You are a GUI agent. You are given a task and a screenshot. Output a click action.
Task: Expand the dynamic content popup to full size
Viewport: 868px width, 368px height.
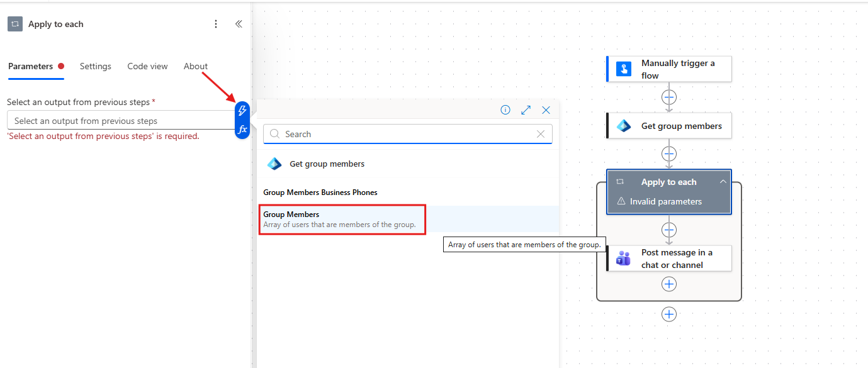pyautogui.click(x=526, y=110)
